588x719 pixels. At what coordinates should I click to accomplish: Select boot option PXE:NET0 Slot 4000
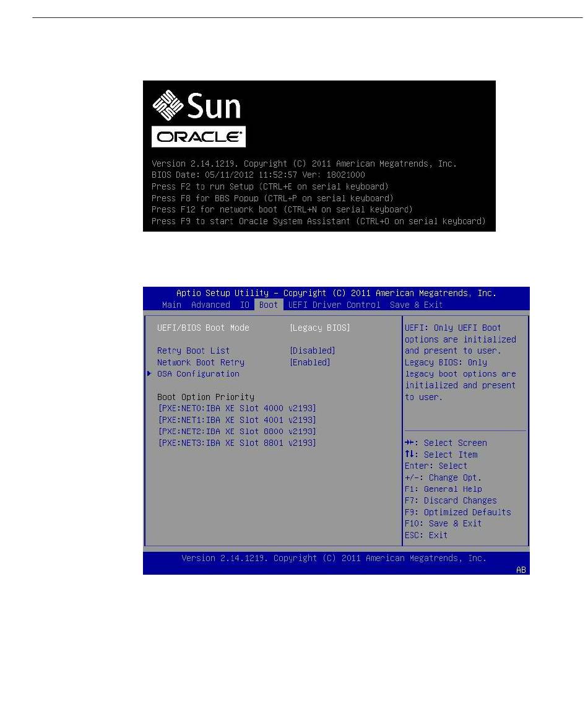[x=237, y=408]
